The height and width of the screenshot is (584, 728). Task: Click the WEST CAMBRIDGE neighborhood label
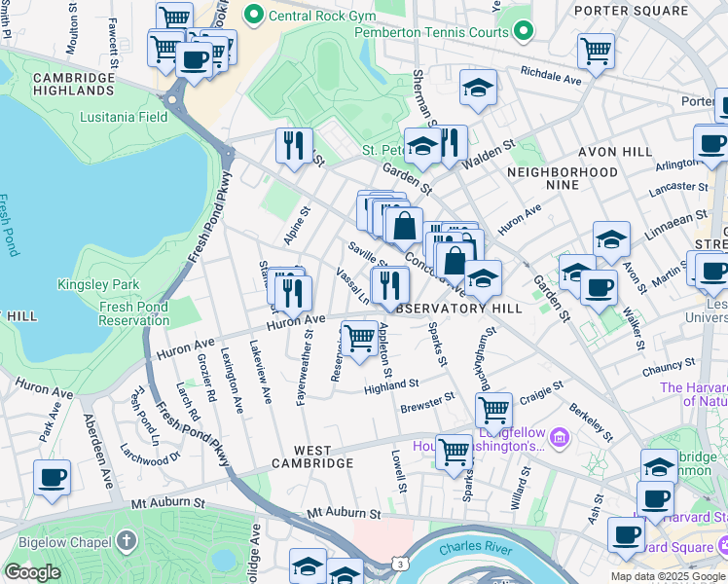click(x=312, y=456)
